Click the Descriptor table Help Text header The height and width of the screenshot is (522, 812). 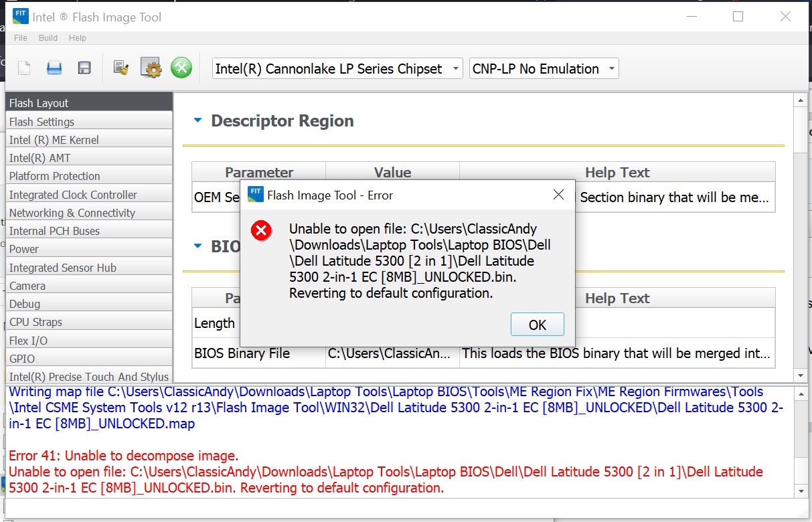(617, 172)
